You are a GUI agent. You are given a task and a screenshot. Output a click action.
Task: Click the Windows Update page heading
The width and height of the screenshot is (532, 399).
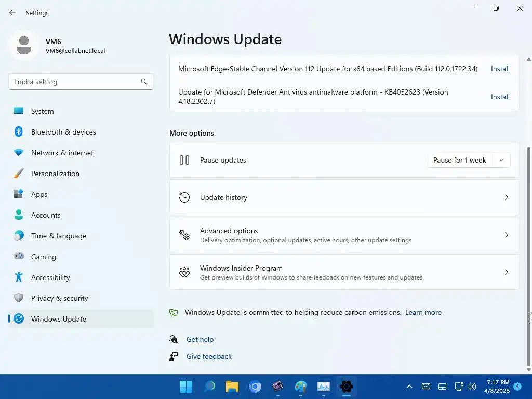tap(225, 39)
